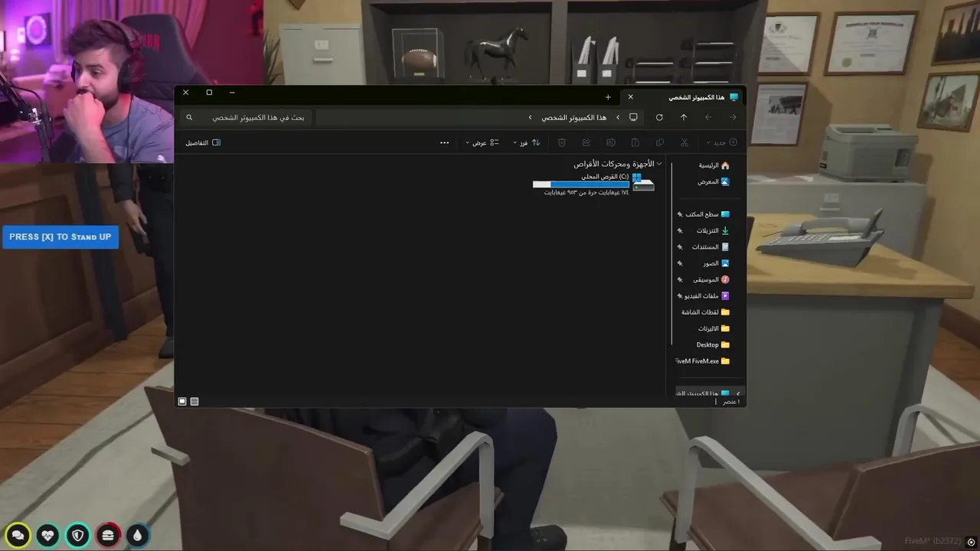This screenshot has height=551, width=980.
Task: Click the Refresh icon in the address bar
Action: (x=659, y=117)
